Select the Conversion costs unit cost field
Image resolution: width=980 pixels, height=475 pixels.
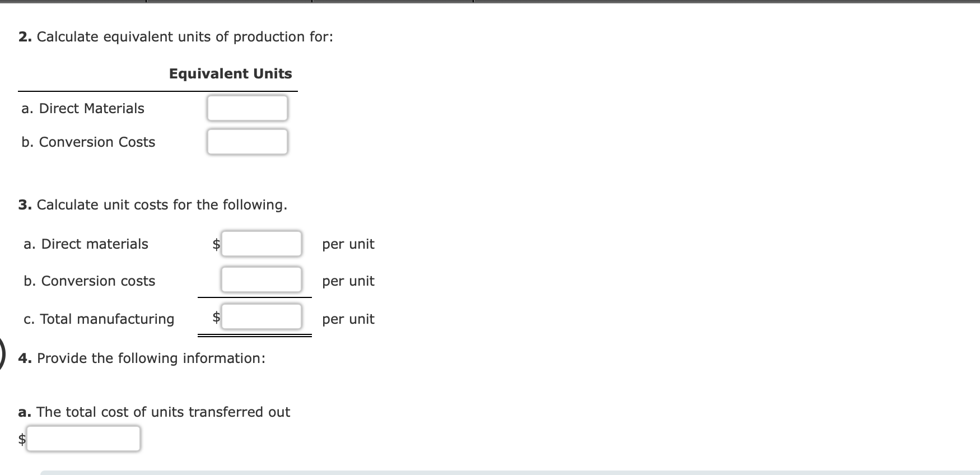[262, 280]
